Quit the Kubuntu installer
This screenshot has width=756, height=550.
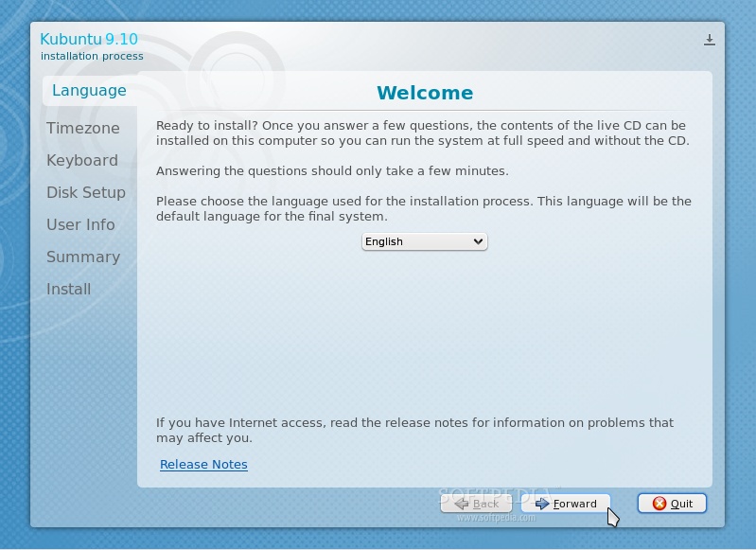[672, 504]
